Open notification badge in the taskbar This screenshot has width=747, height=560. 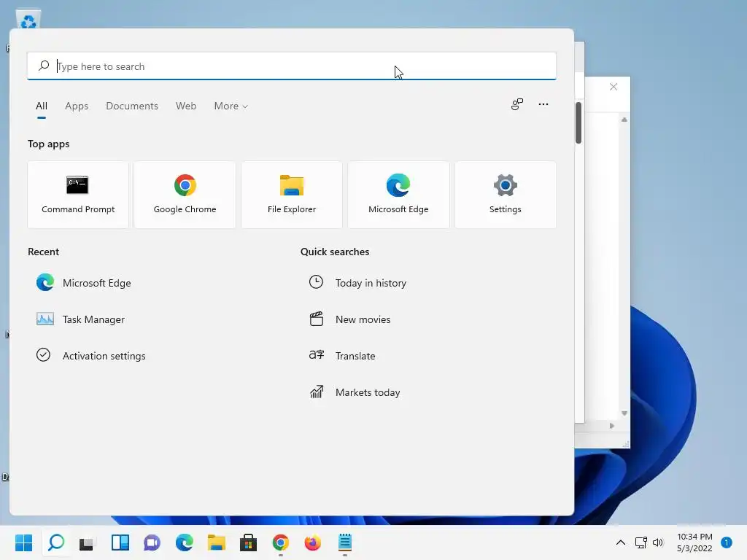click(x=727, y=542)
